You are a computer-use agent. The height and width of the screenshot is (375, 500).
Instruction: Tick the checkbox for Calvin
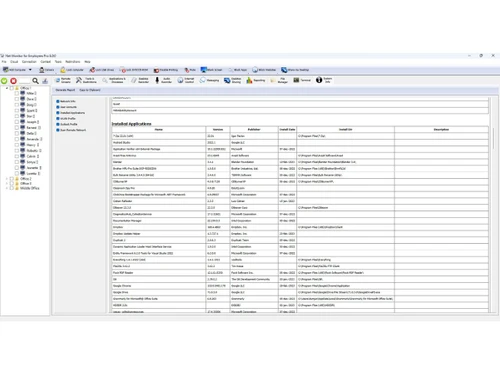tap(17, 156)
